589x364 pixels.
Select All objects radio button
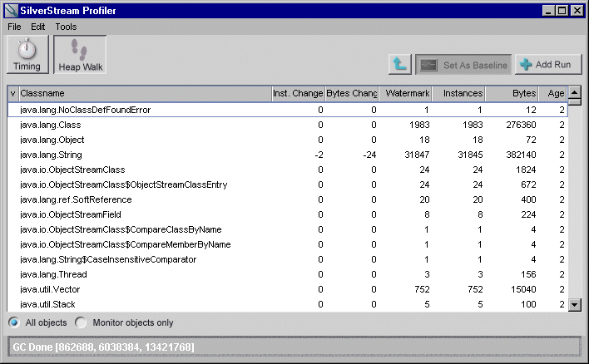pos(14,322)
